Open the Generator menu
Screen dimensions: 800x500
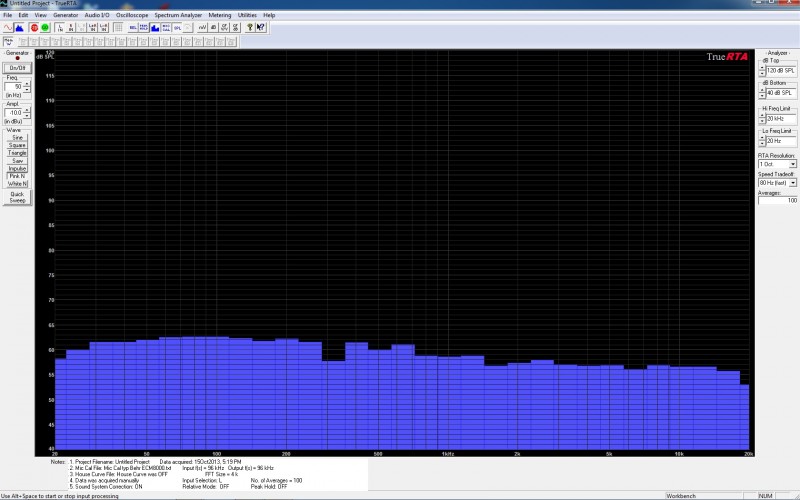(66, 15)
